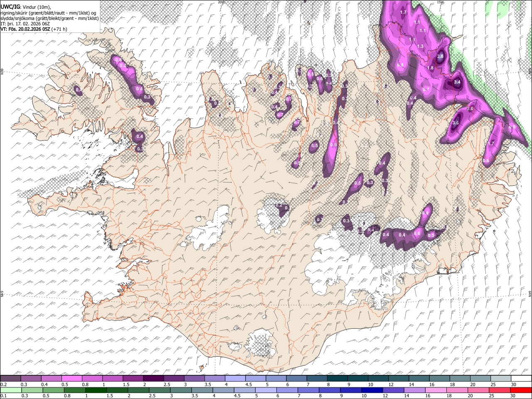Select the top-row legend swatch between 2 and 2.5
This screenshot has width=532, height=399.
(153, 379)
